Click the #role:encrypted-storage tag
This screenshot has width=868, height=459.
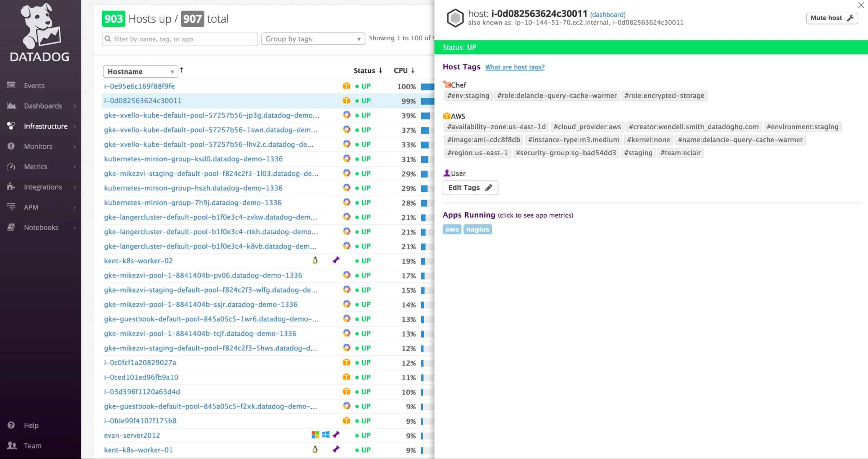tap(664, 96)
